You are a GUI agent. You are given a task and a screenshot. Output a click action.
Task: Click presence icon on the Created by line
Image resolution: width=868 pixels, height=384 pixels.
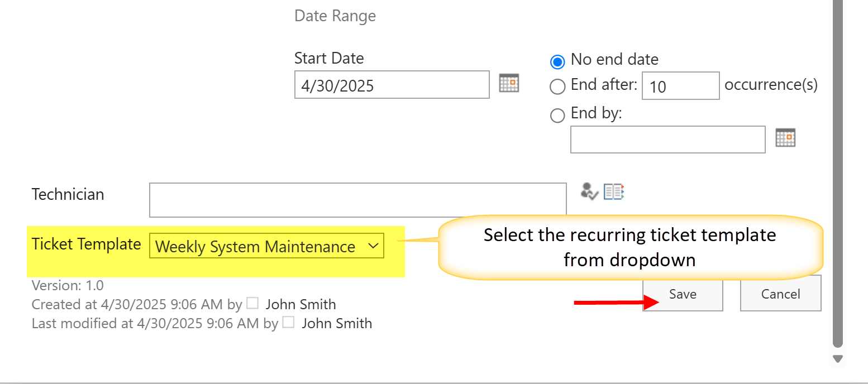pyautogui.click(x=253, y=303)
